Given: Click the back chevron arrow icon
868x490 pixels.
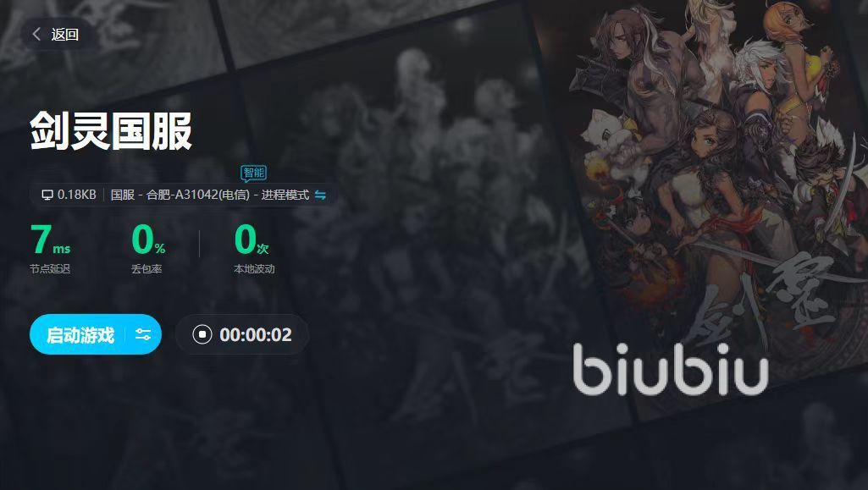Looking at the screenshot, I should (x=36, y=35).
